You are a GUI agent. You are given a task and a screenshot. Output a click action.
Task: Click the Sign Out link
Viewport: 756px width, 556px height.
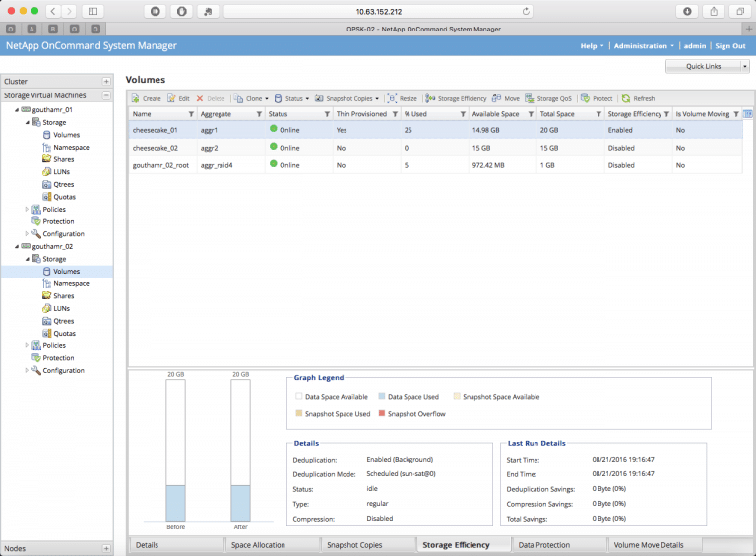[x=729, y=46]
